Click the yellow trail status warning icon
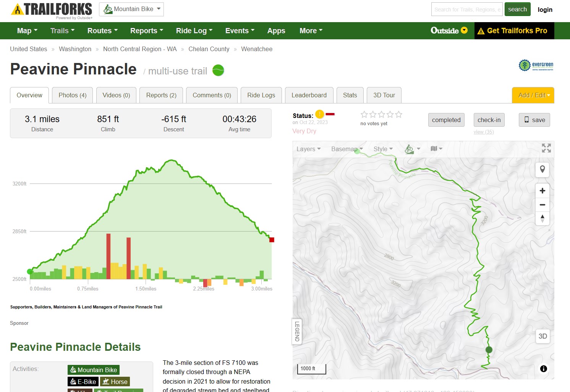 (319, 114)
